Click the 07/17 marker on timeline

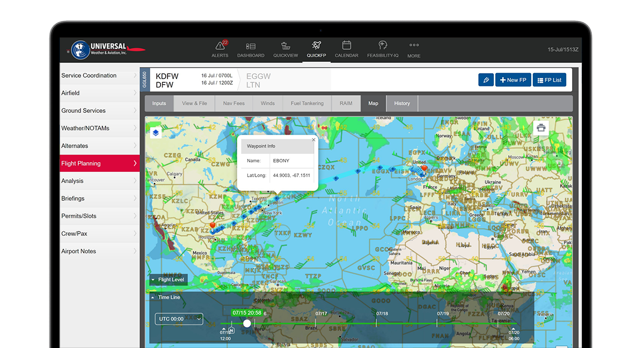[321, 314]
